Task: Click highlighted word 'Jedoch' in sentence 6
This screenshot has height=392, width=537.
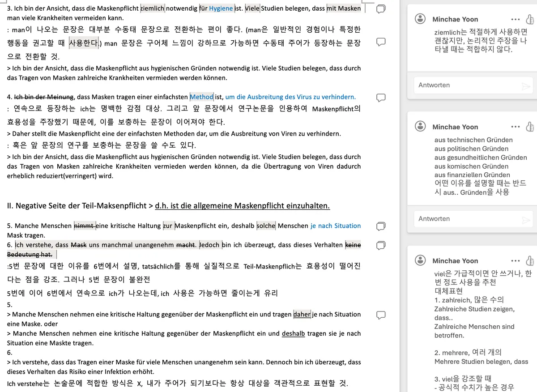Action: (209, 244)
